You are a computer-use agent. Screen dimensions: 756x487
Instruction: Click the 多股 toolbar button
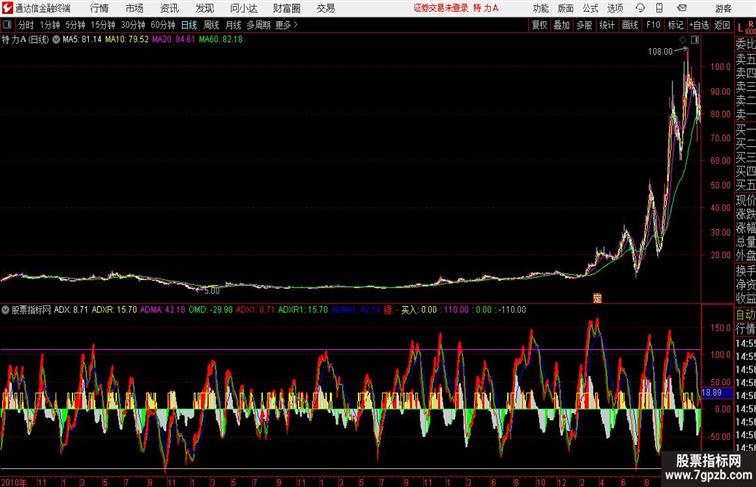[584, 25]
